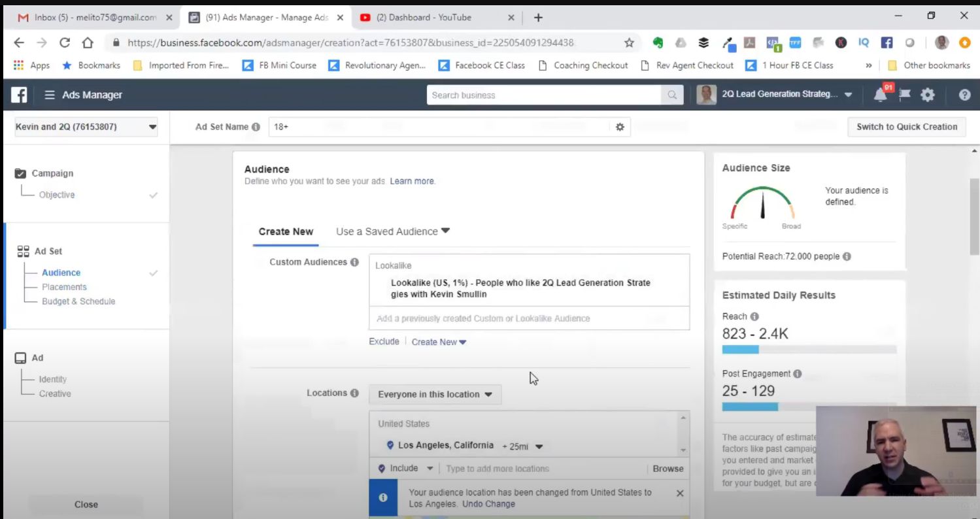Click the info icon beside Locations
Image resolution: width=980 pixels, height=519 pixels.
[354, 393]
